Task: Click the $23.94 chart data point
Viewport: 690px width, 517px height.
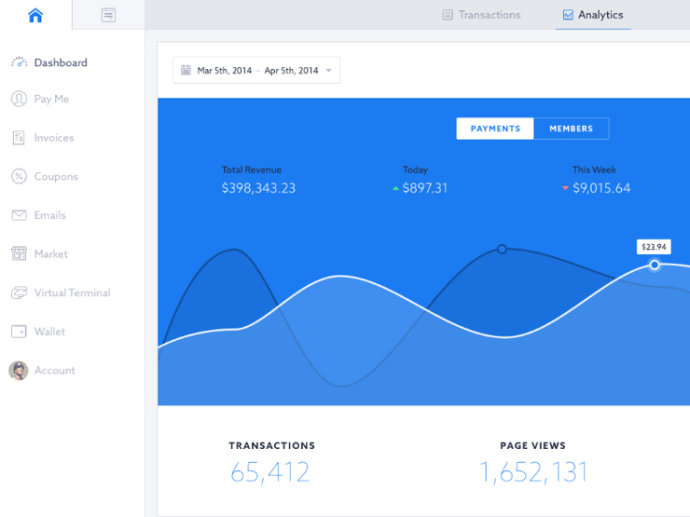Action: coord(655,265)
